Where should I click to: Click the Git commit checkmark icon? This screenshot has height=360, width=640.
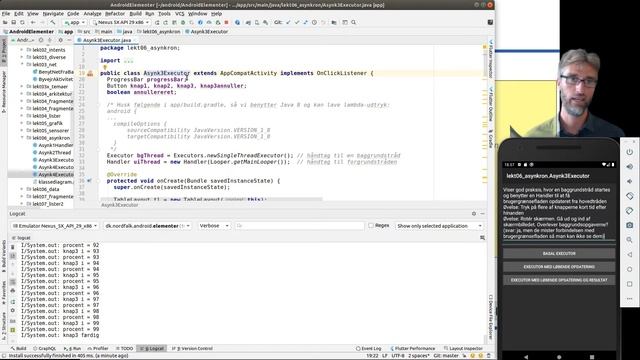click(297, 22)
